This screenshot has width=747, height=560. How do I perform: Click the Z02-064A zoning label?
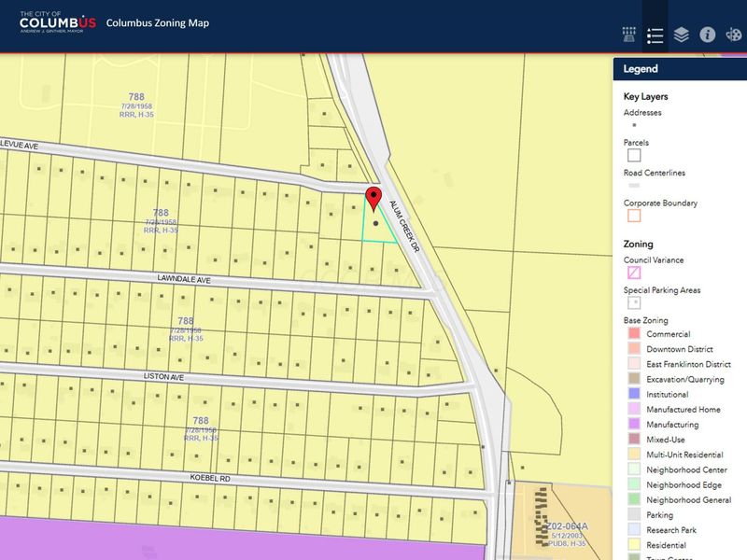pyautogui.click(x=567, y=526)
